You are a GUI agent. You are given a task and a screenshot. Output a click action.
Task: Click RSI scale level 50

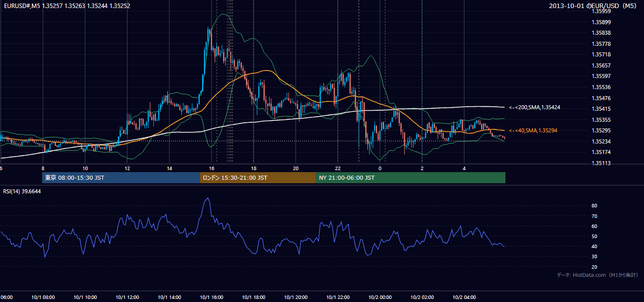click(x=595, y=237)
